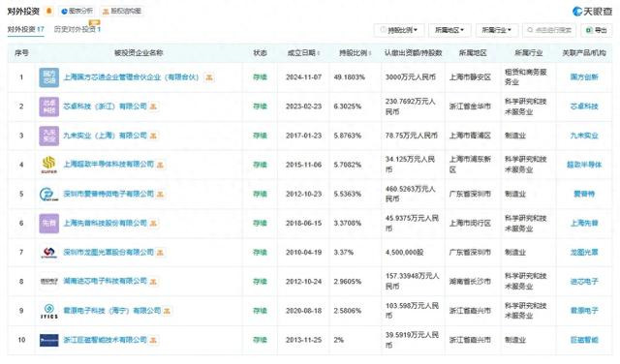This screenshot has width=620, height=364.
Task: Click equity icon after 深圳市爱普特微电子有限公司
Action: pyautogui.click(x=160, y=194)
